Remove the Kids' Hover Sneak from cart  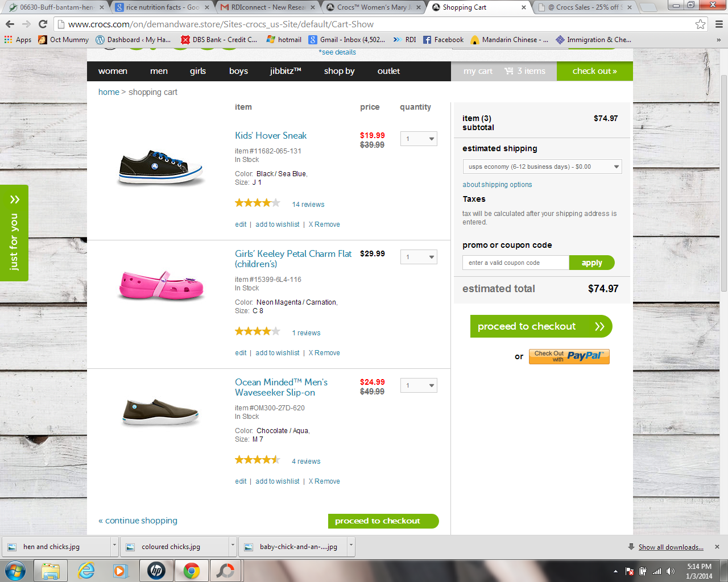324,225
